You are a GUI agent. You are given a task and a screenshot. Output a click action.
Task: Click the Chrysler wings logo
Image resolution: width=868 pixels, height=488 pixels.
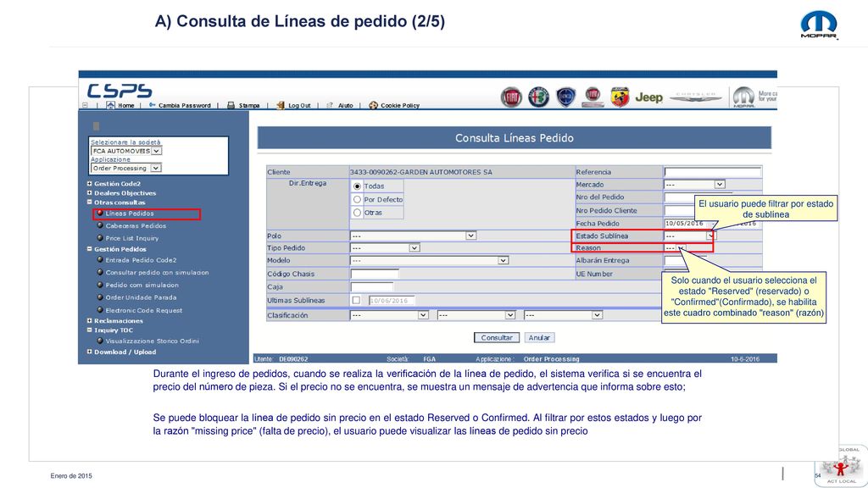click(x=696, y=97)
